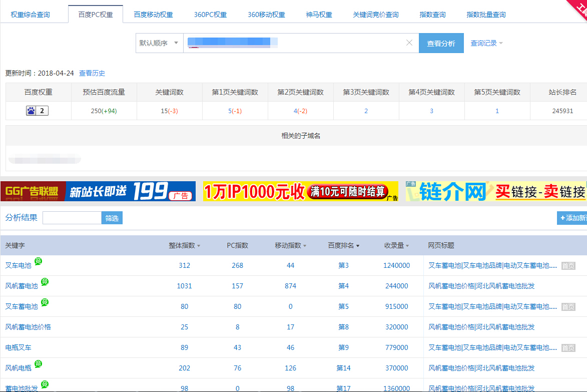Sort by 整体指数 column header
Image resolution: width=587 pixels, height=392 pixels.
pos(184,245)
